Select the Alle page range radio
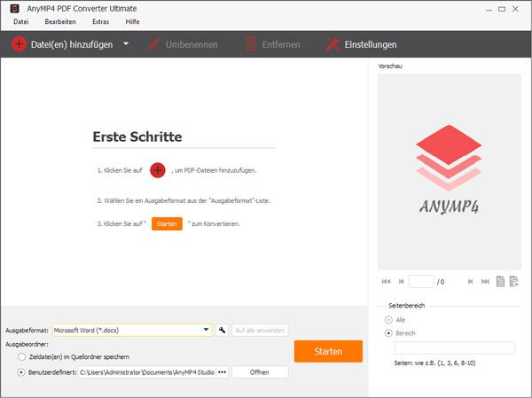 [388, 320]
